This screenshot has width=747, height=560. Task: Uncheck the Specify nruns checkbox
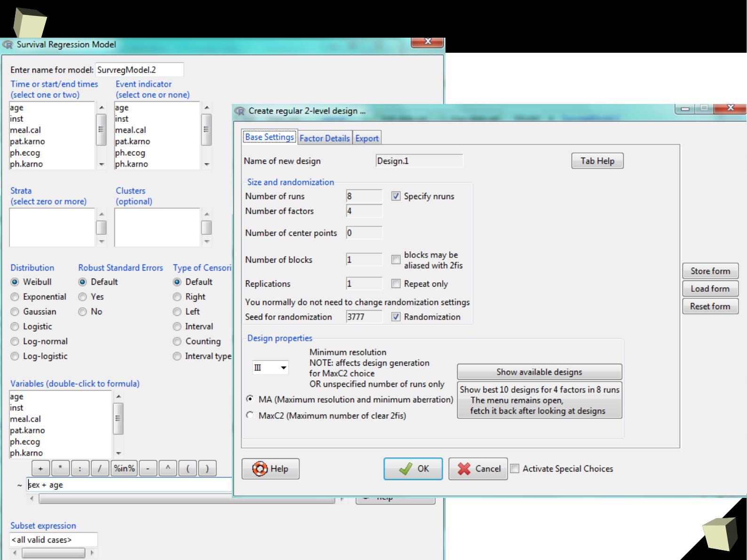click(x=396, y=196)
